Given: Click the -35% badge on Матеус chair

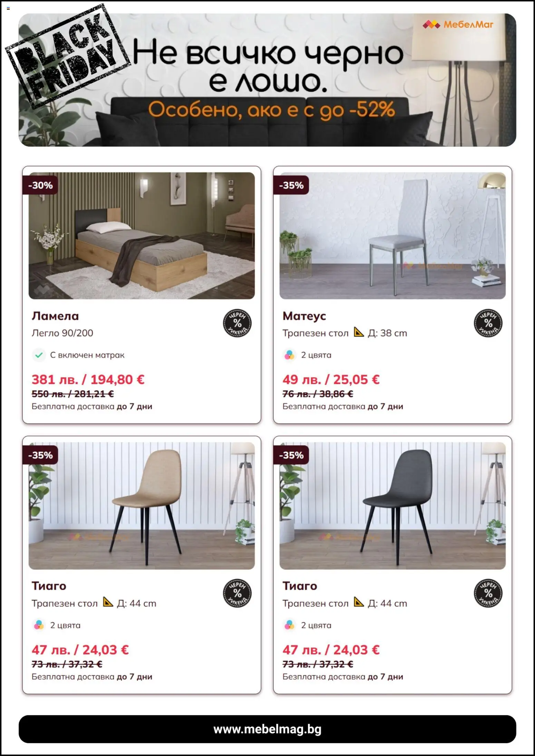Looking at the screenshot, I should click(x=291, y=185).
